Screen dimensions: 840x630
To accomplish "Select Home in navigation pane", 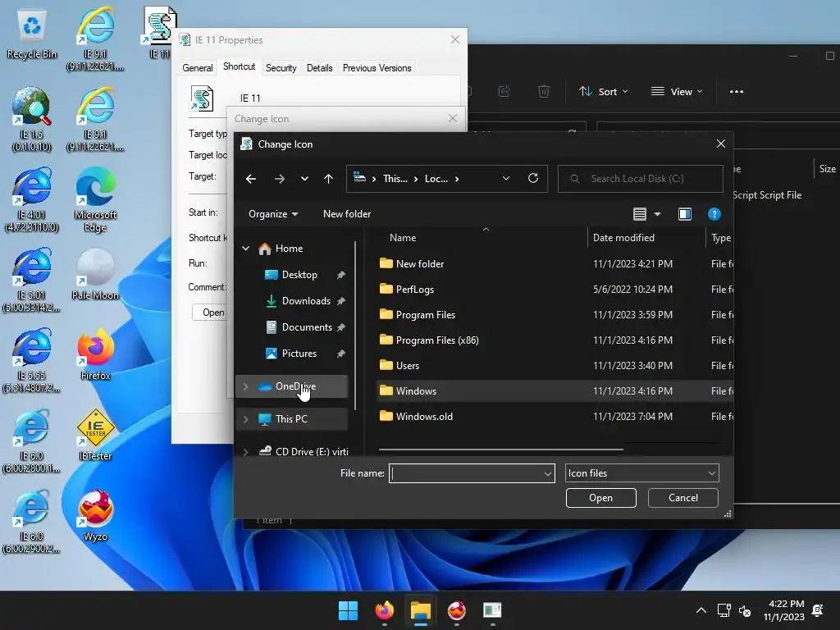I will (289, 248).
